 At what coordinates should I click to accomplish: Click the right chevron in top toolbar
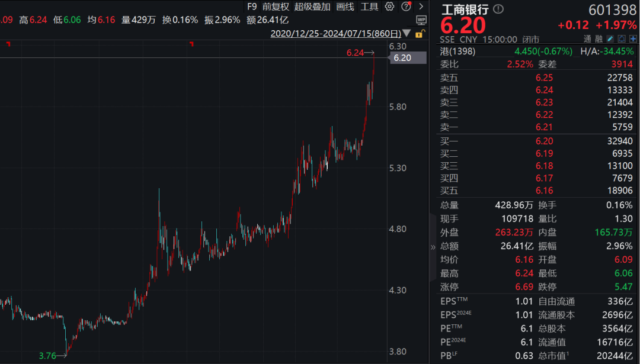click(x=421, y=7)
